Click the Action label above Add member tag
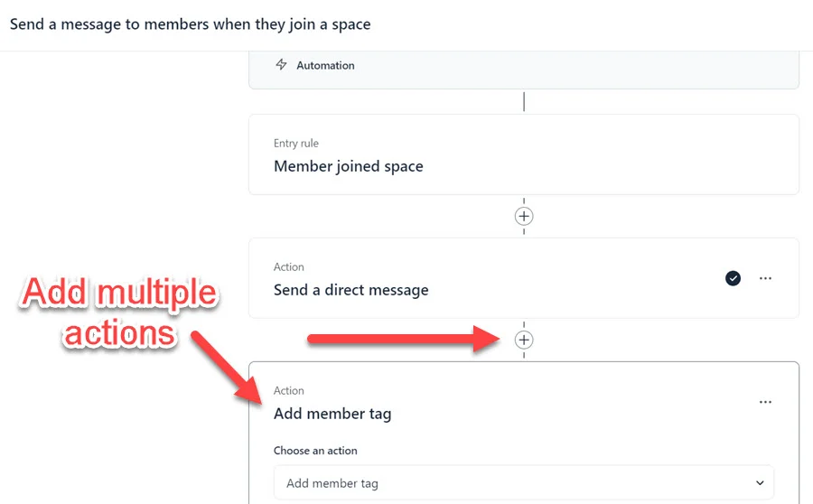Screen dimensions: 813x504 (x=288, y=390)
